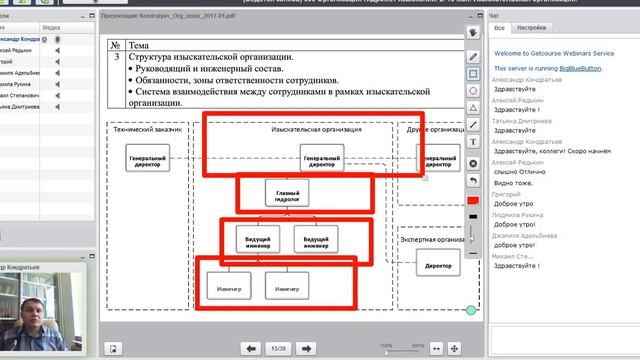This screenshot has height=360, width=640.
Task: Fit slide to width
Action: pyautogui.click(x=436, y=349)
